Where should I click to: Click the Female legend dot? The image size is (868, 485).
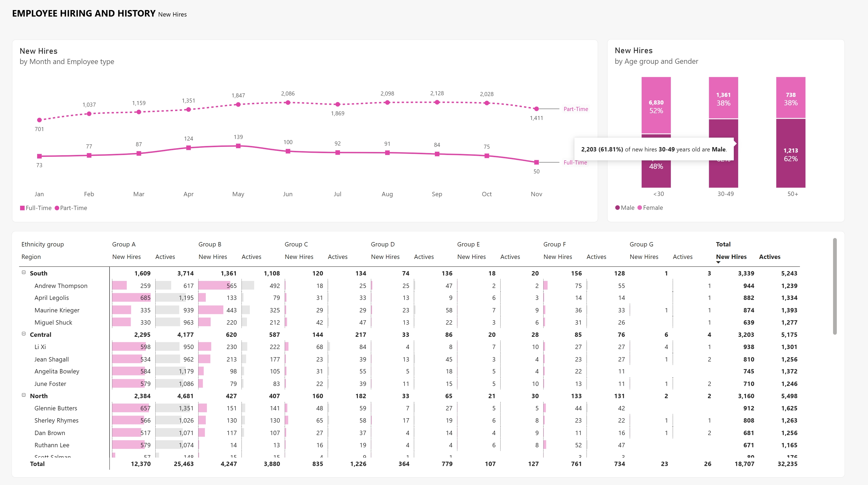[639, 208]
